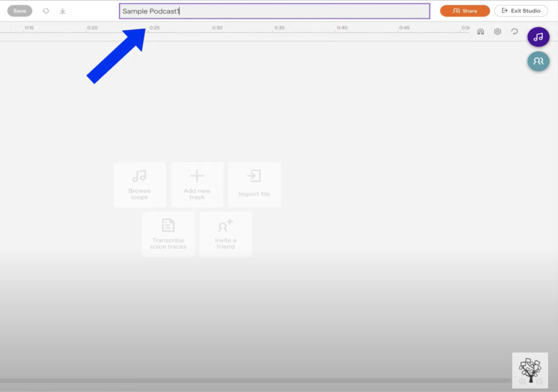Click the 0:30 mark on the timeline ruler
The width and height of the screenshot is (558, 392).
point(217,28)
